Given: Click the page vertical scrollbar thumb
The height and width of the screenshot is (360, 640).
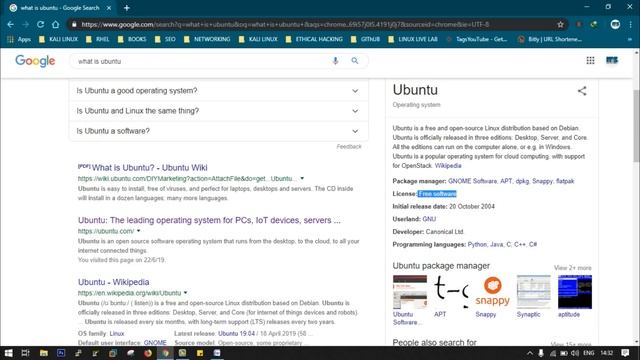Looking at the screenshot, I should (636, 126).
